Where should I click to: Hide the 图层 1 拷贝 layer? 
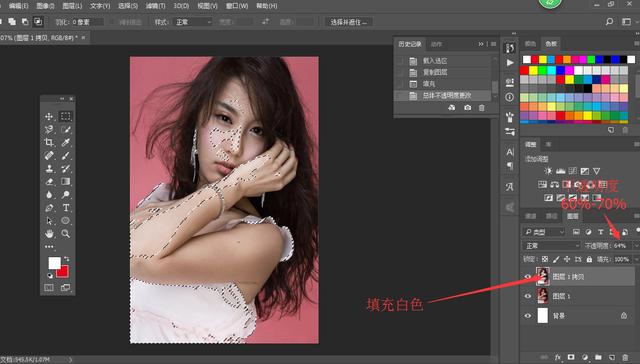pyautogui.click(x=527, y=277)
